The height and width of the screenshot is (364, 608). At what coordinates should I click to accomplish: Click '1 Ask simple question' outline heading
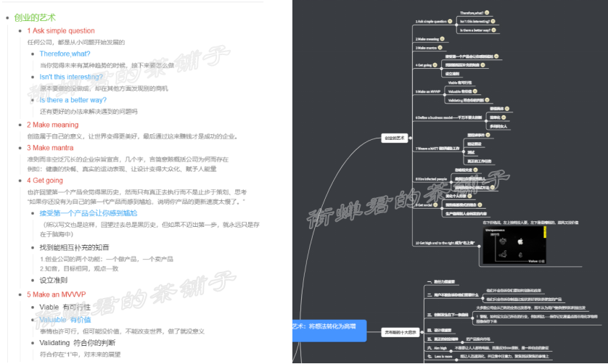pyautogui.click(x=60, y=30)
